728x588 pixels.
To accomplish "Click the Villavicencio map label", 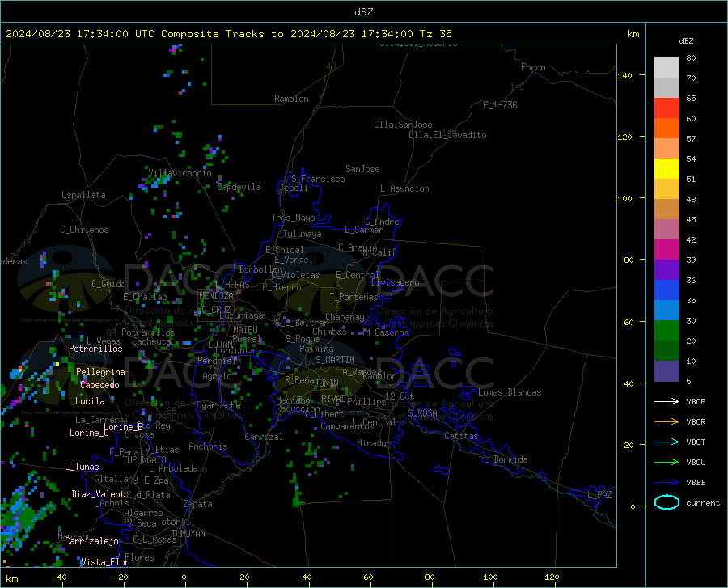I will pyautogui.click(x=180, y=173).
